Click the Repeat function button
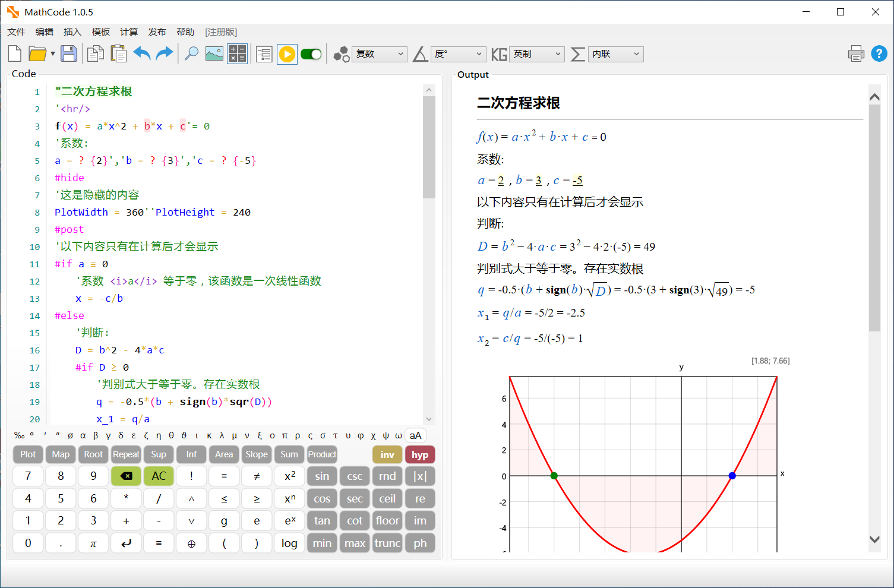 pyautogui.click(x=126, y=454)
